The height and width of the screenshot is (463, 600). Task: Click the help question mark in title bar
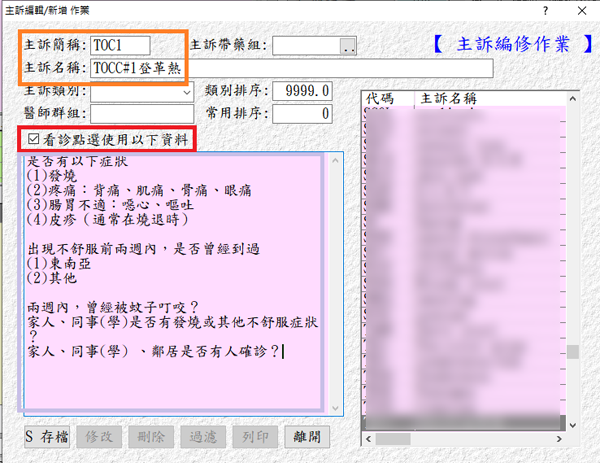pyautogui.click(x=545, y=9)
